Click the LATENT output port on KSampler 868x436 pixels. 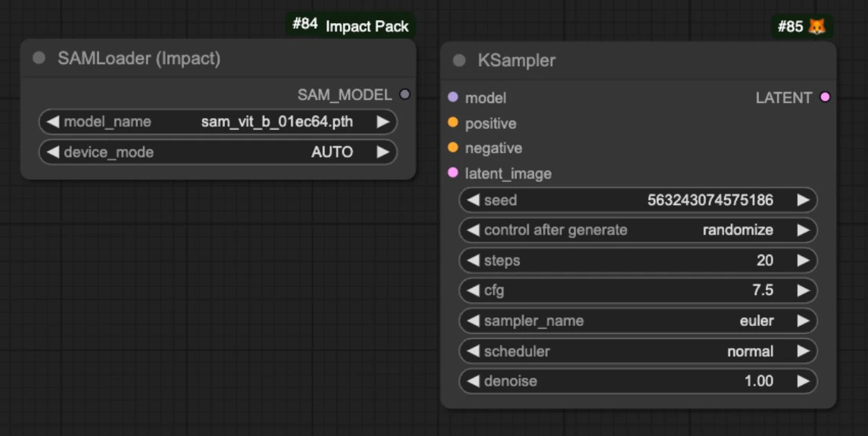824,98
